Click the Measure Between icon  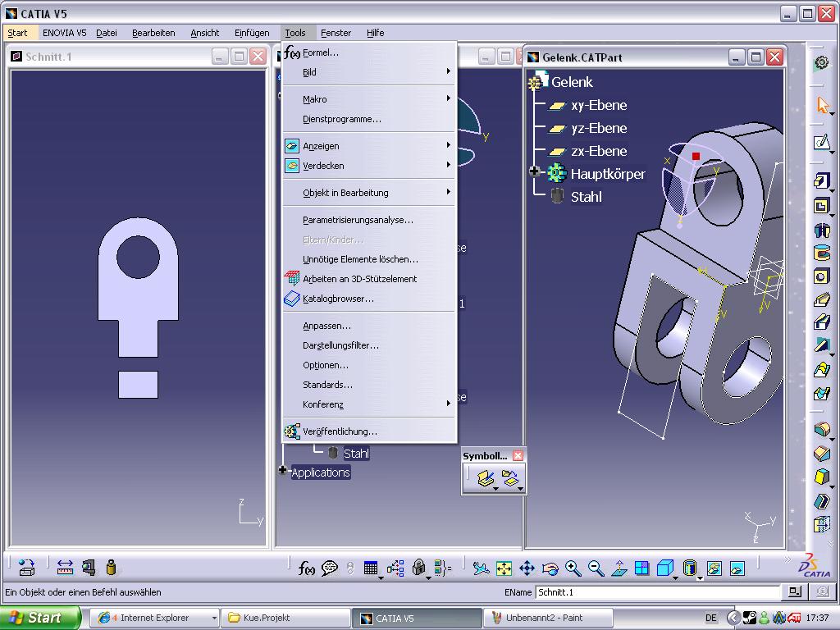[x=65, y=568]
